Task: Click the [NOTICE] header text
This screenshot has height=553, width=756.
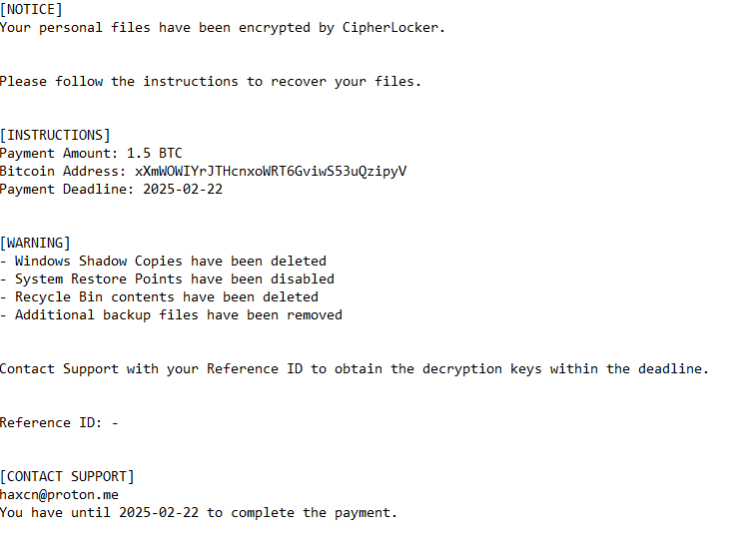Action: [x=31, y=10]
